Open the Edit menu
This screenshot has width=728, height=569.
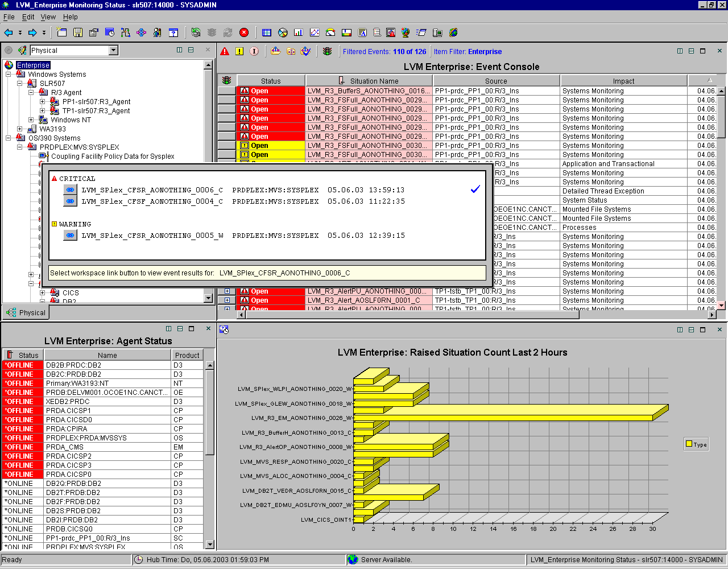[x=28, y=17]
